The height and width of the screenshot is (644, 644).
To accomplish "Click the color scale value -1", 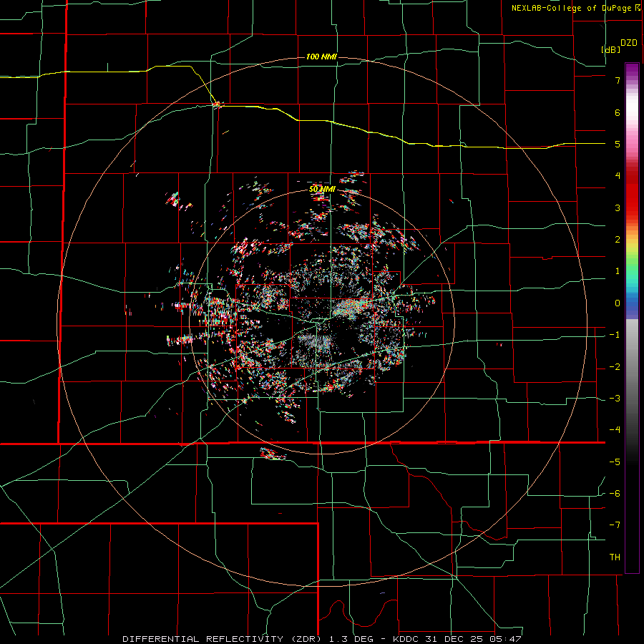I will [615, 335].
